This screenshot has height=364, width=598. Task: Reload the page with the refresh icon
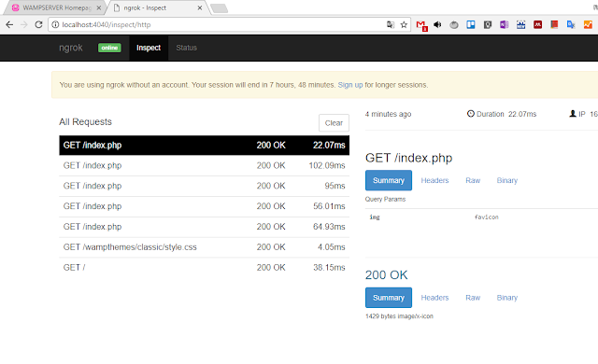[x=38, y=25]
